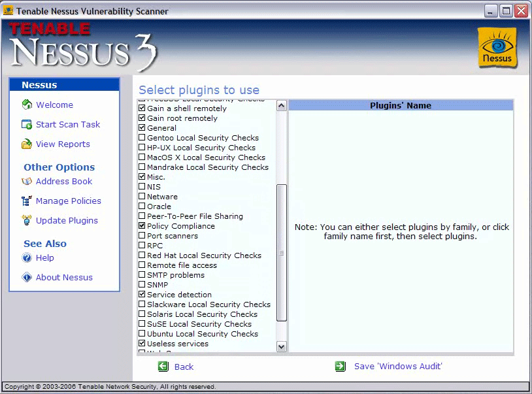Image resolution: width=532 pixels, height=394 pixels.
Task: Click the Update Plugins icon
Action: tap(26, 220)
